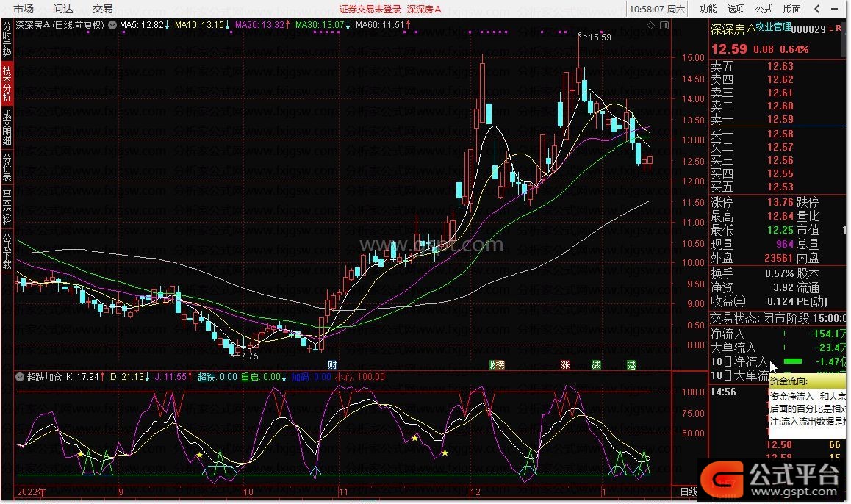
Task: Click the stock code 000029
Action: pyautogui.click(x=808, y=29)
